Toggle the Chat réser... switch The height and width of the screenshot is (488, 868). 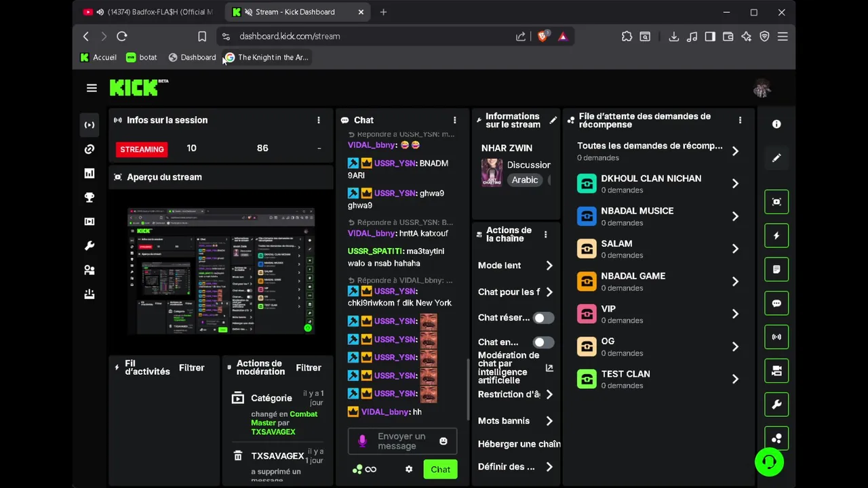(x=543, y=318)
